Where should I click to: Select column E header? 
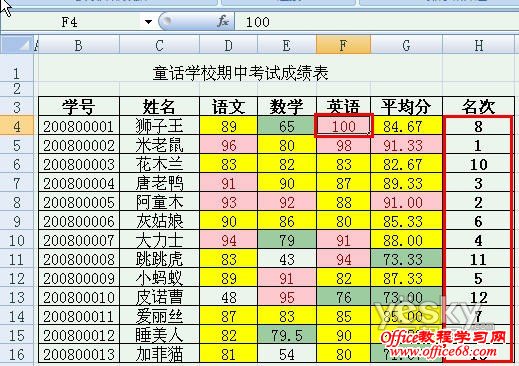pyautogui.click(x=287, y=45)
